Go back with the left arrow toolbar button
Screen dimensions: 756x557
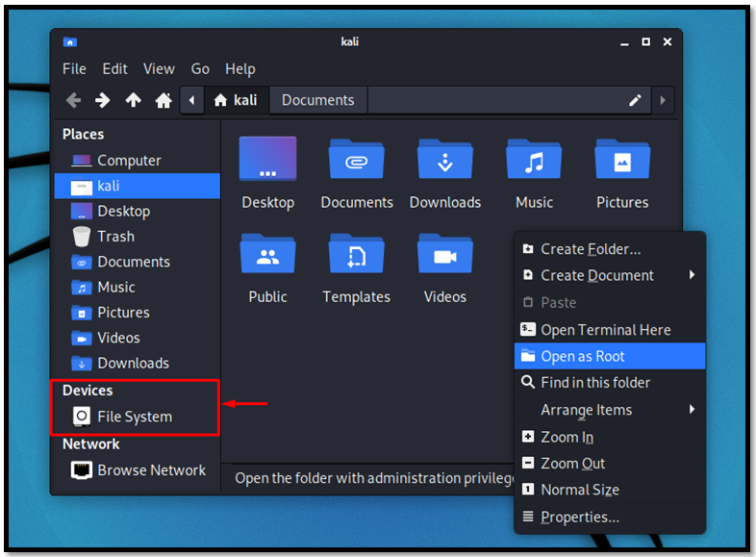(74, 100)
